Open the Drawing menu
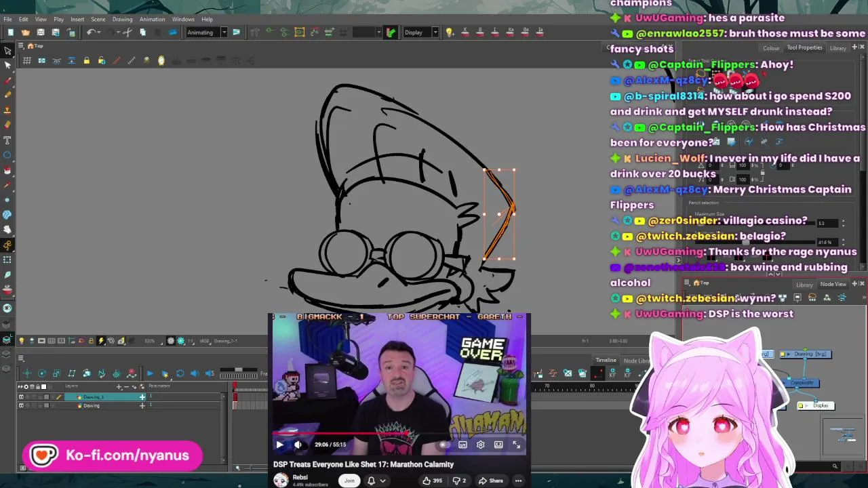 point(122,19)
